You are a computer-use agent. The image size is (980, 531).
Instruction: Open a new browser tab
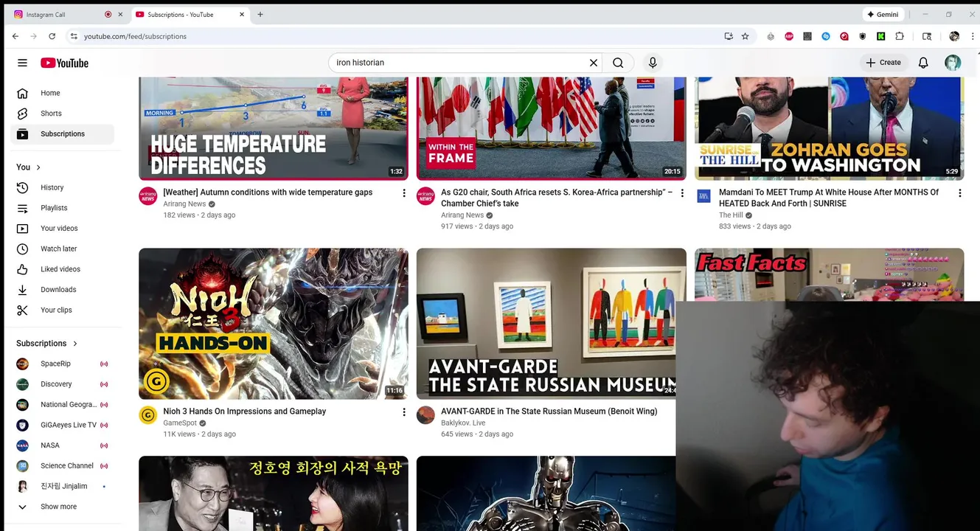click(260, 15)
